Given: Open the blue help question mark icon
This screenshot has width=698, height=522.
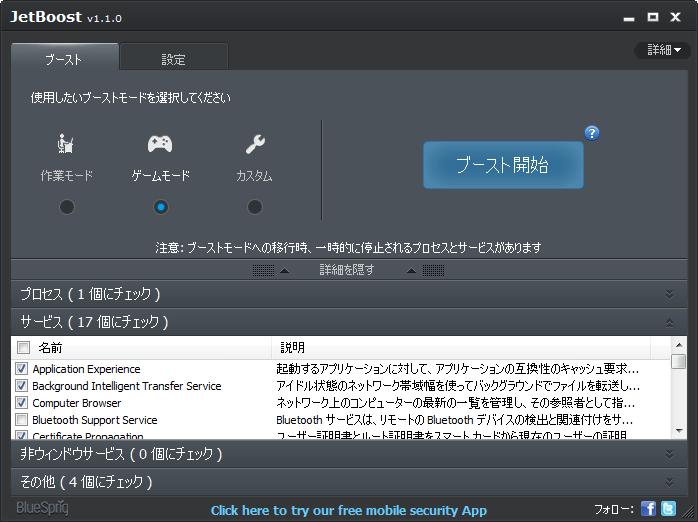Looking at the screenshot, I should point(592,133).
